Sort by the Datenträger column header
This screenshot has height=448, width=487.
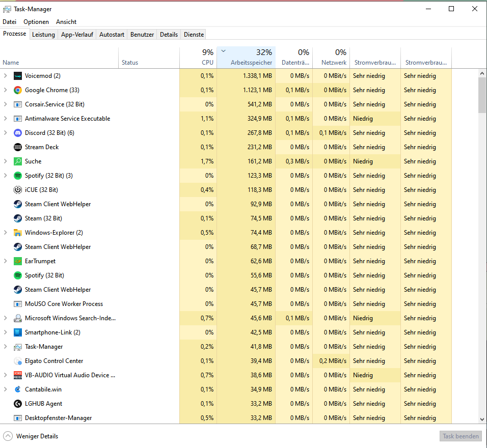coord(294,57)
